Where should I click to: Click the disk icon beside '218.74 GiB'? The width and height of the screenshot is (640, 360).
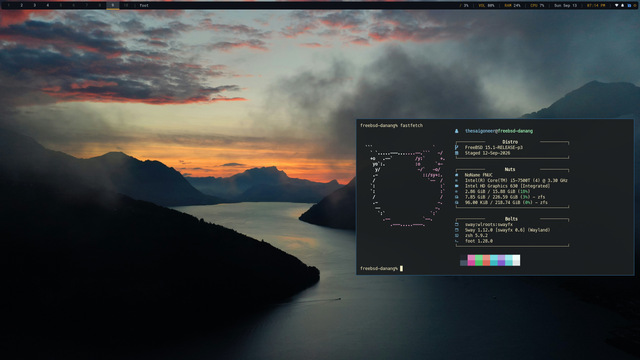pyautogui.click(x=456, y=202)
